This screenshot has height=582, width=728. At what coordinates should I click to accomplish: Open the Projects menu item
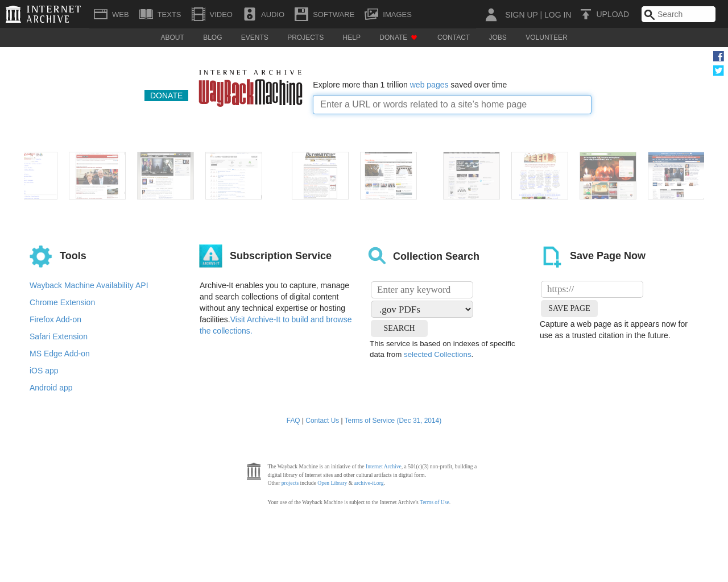coord(305,38)
